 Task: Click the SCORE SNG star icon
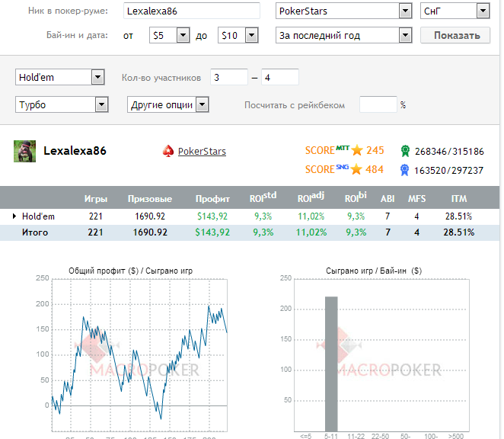(x=356, y=169)
